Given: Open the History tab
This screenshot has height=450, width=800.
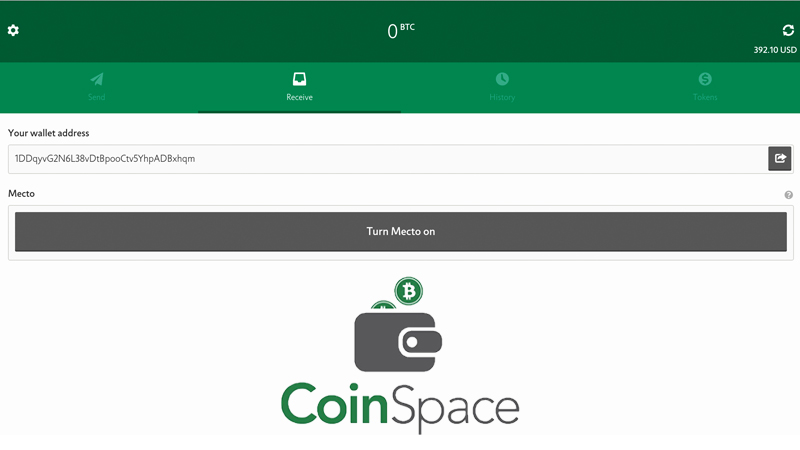Looking at the screenshot, I should click(502, 87).
